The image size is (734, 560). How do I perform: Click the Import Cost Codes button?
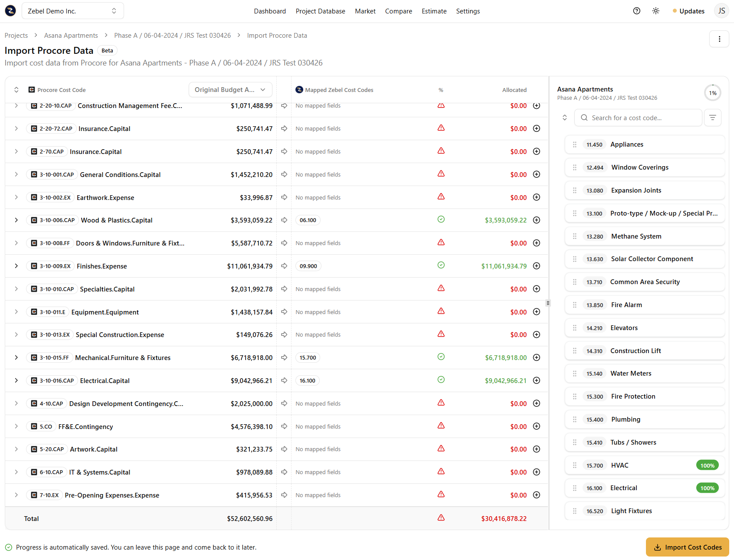pos(687,547)
